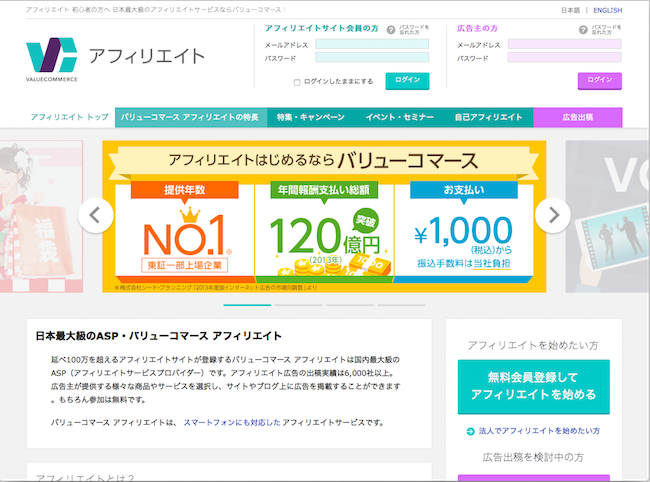Focus affiliate メールアドレス input field
This screenshot has height=482, width=650.
click(x=372, y=44)
